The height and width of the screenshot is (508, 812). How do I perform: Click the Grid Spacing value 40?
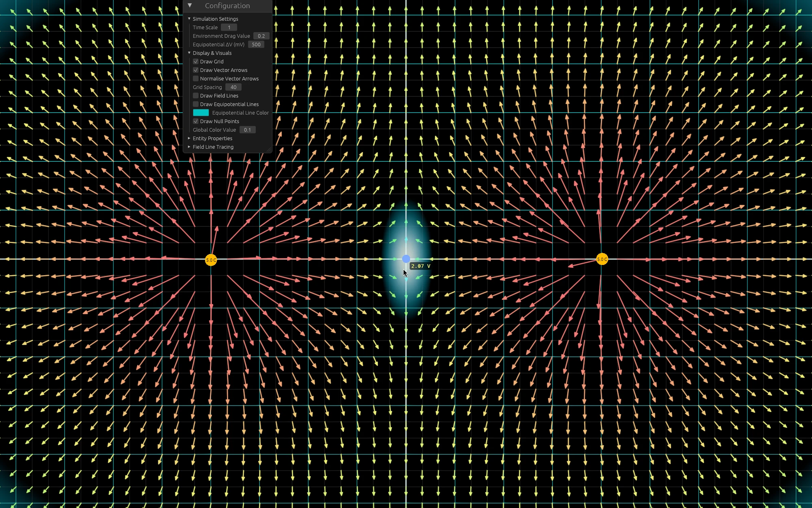coord(233,87)
